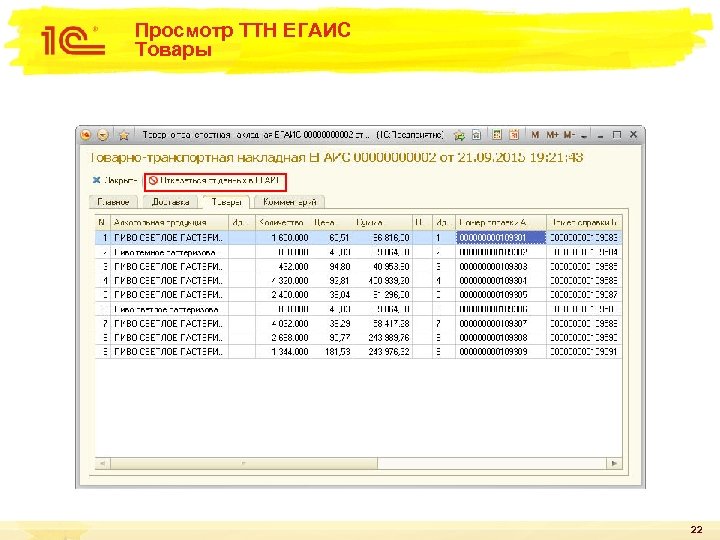720x540 pixels.
Task: Click quantity cell 432.000
Action: point(283,266)
